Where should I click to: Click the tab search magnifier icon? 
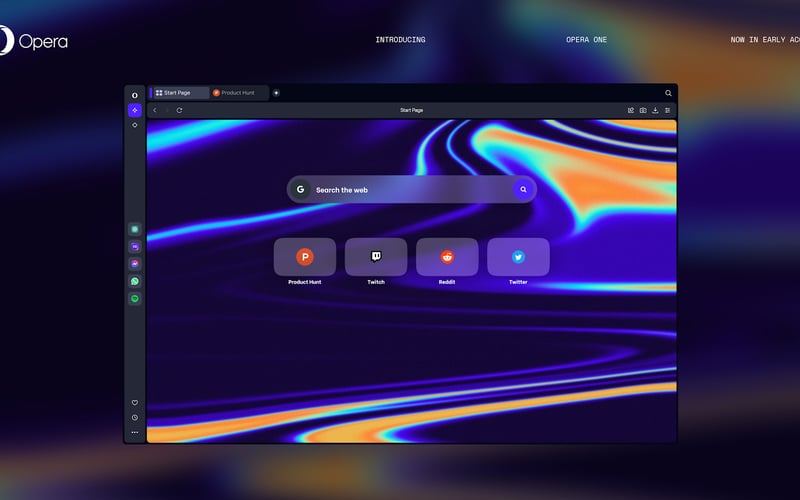668,93
